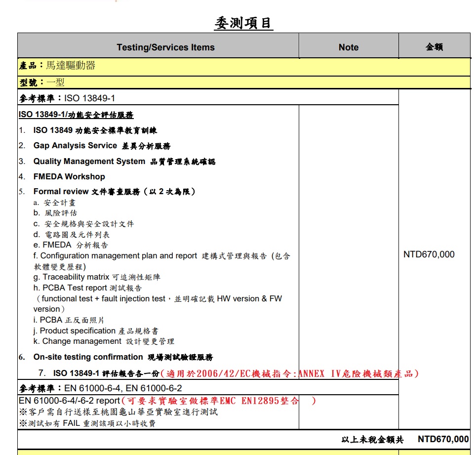Click the Note column header

(x=349, y=47)
